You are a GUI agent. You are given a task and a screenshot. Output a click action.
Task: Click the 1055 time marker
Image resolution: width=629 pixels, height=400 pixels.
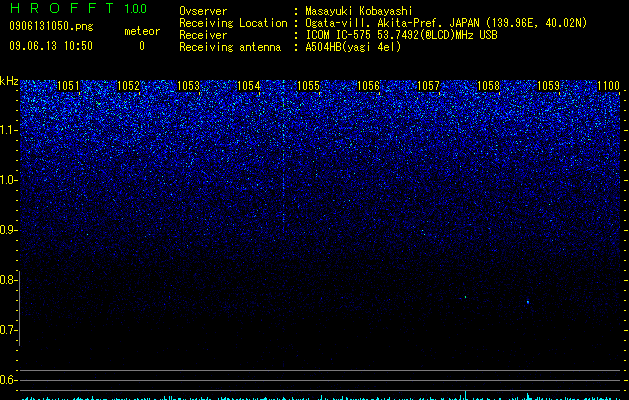pyautogui.click(x=308, y=86)
